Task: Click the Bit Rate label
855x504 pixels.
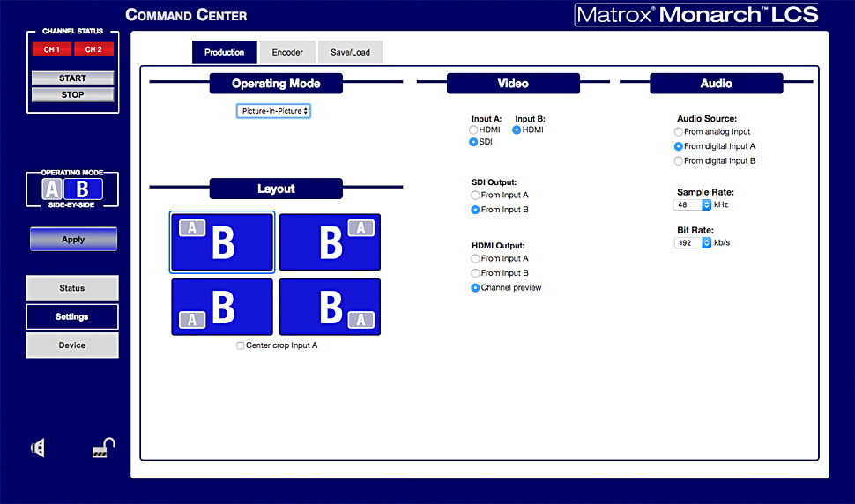Action: tap(695, 231)
